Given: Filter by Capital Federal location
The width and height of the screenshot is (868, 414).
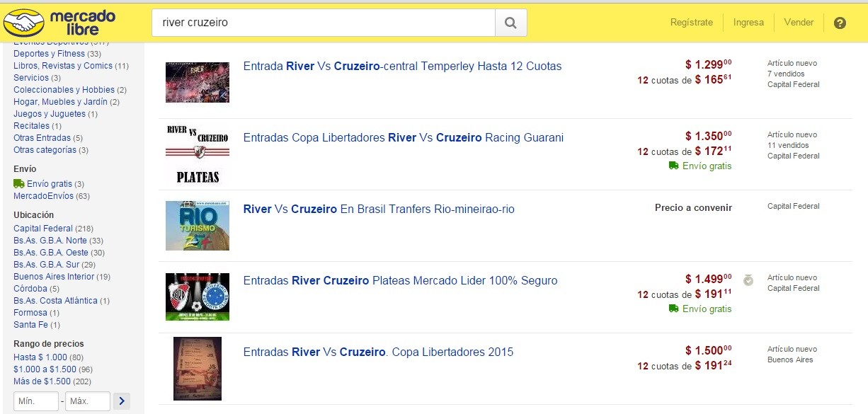Looking at the screenshot, I should click(x=41, y=228).
